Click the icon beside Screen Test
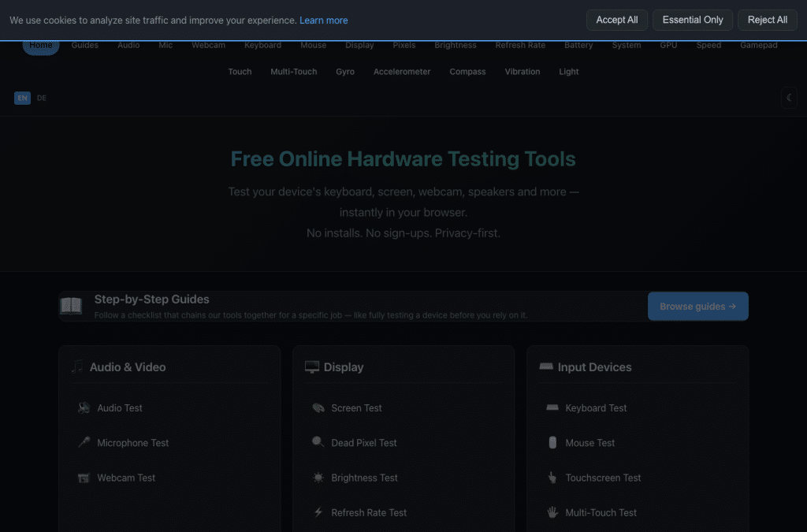 318,408
